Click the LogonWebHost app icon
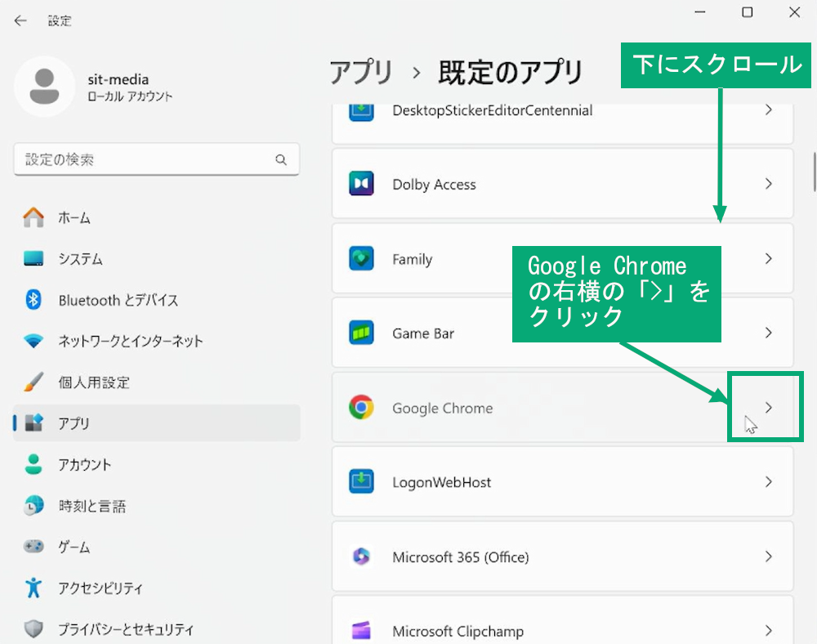Image resolution: width=817 pixels, height=644 pixels. [361, 482]
